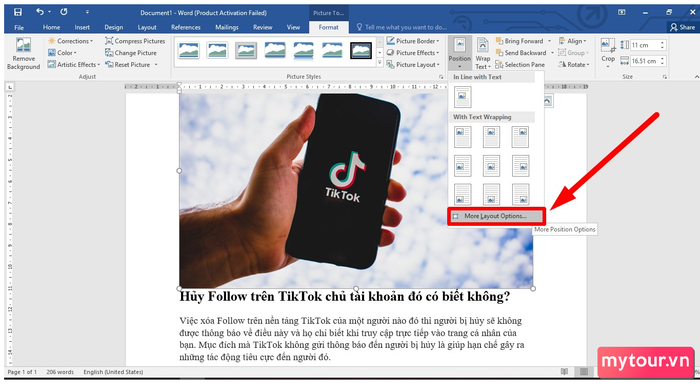This screenshot has height=386, width=700.
Task: Switch to the Mailings tab
Action: tap(227, 27)
